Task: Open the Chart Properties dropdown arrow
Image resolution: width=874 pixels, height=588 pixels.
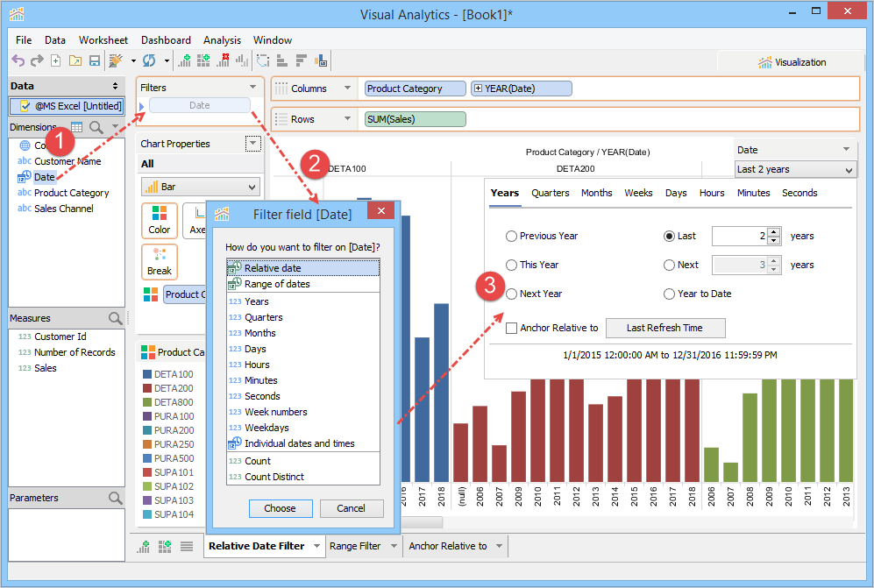Action: (253, 144)
